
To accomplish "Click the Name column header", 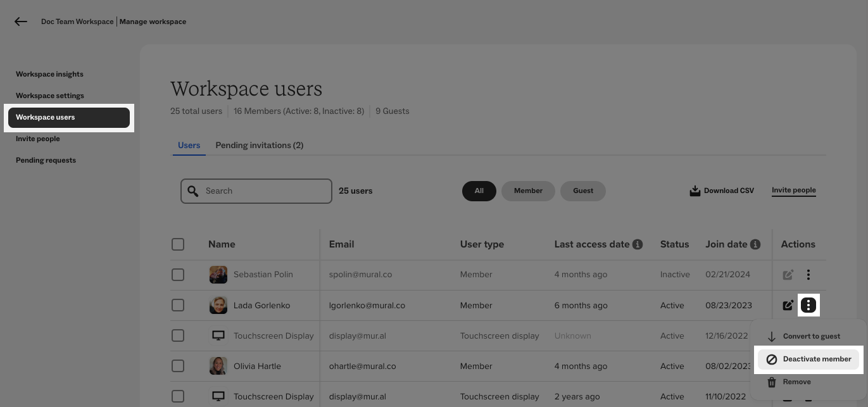I will point(222,244).
